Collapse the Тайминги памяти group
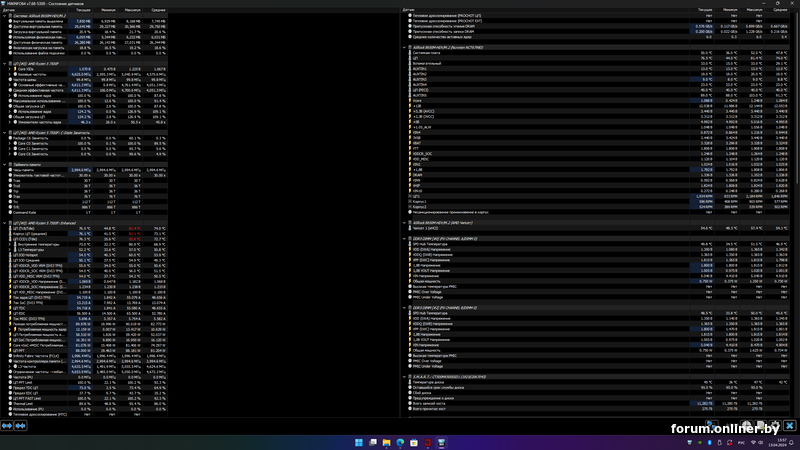The width and height of the screenshot is (800, 450). pos(5,164)
